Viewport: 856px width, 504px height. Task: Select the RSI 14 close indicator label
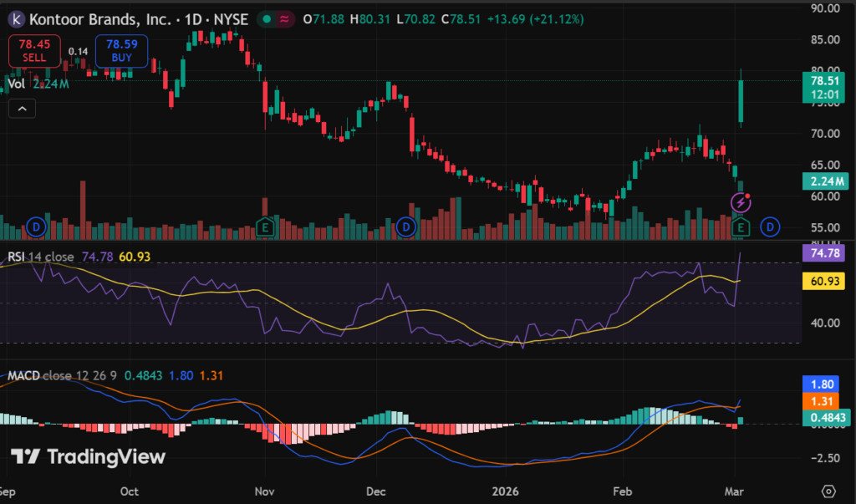[40, 257]
